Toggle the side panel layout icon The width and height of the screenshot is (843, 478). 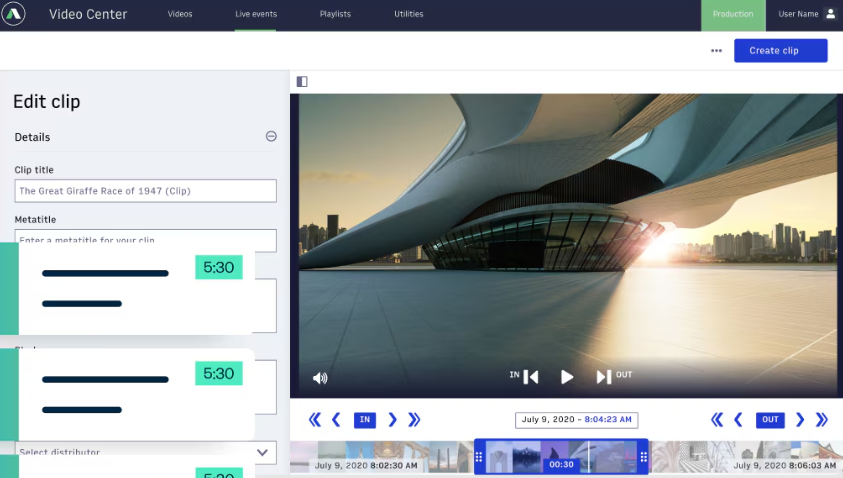(302, 81)
